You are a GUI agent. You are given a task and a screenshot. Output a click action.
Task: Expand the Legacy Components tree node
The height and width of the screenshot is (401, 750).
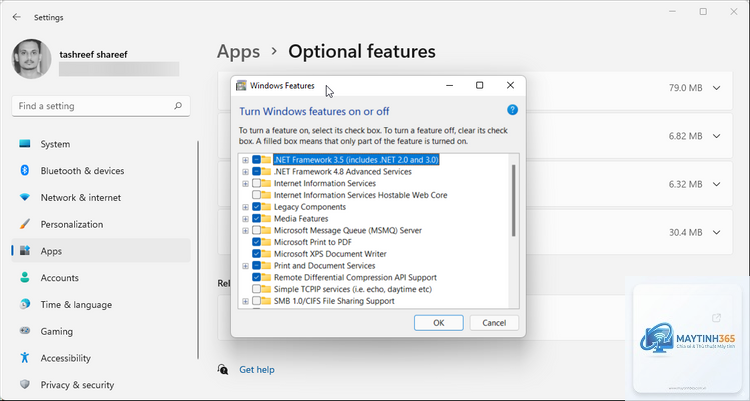(x=245, y=207)
